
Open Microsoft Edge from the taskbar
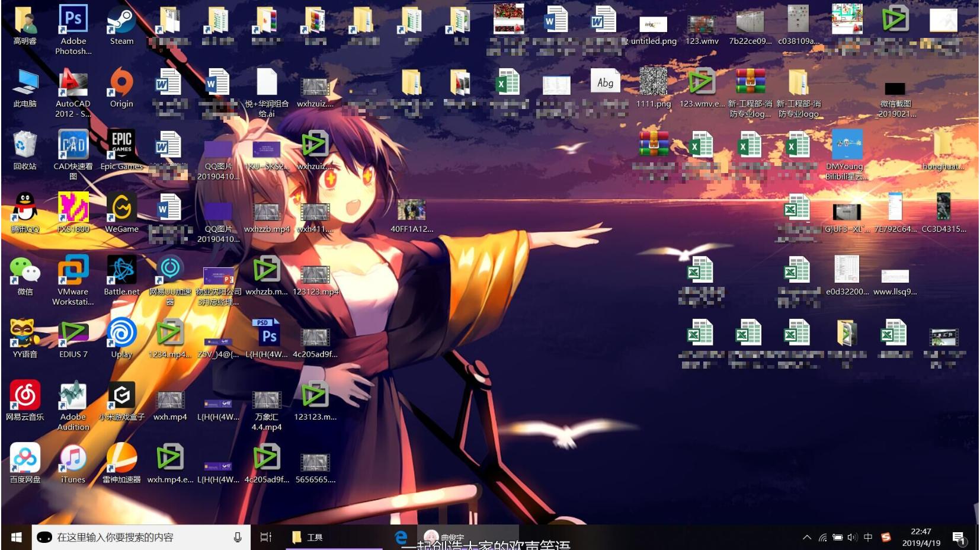pyautogui.click(x=401, y=537)
